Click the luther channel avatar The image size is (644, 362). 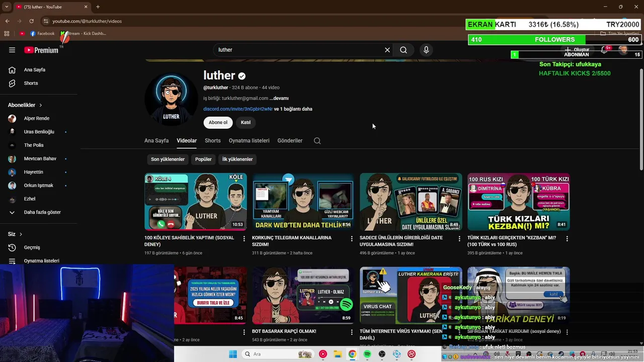(x=171, y=99)
